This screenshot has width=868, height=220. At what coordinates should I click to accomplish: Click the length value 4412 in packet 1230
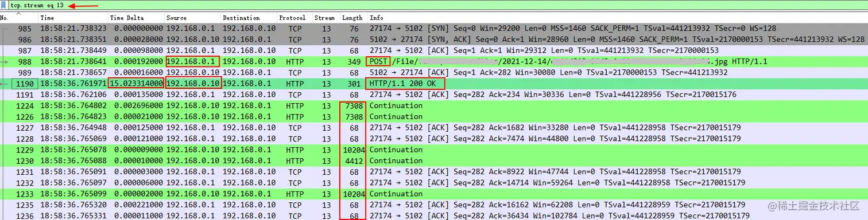[x=354, y=160]
